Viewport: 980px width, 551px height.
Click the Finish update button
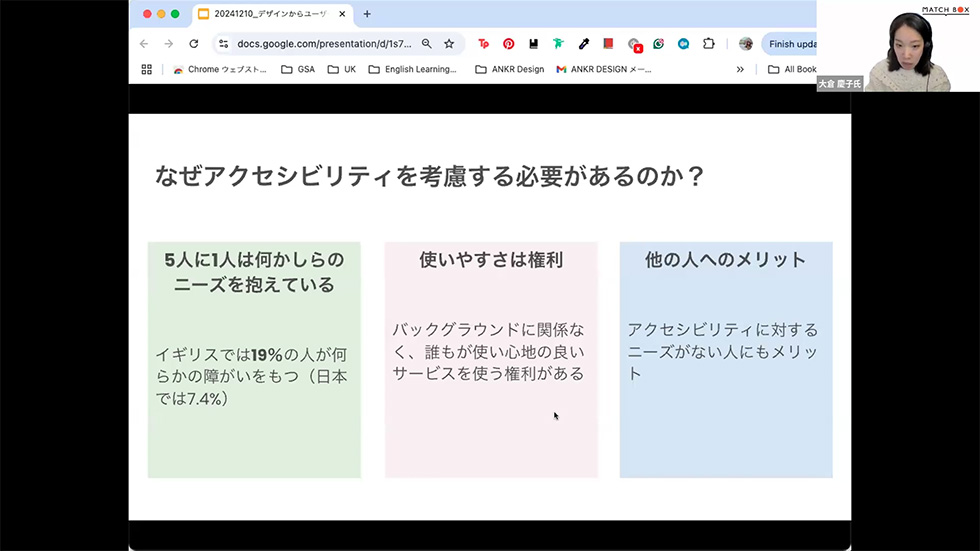point(790,44)
